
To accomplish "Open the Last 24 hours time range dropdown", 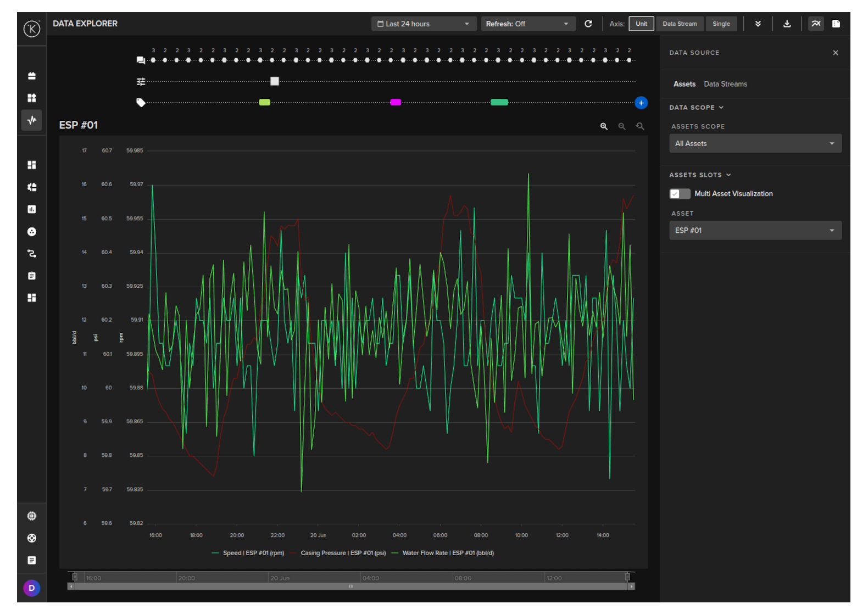I will 423,24.
